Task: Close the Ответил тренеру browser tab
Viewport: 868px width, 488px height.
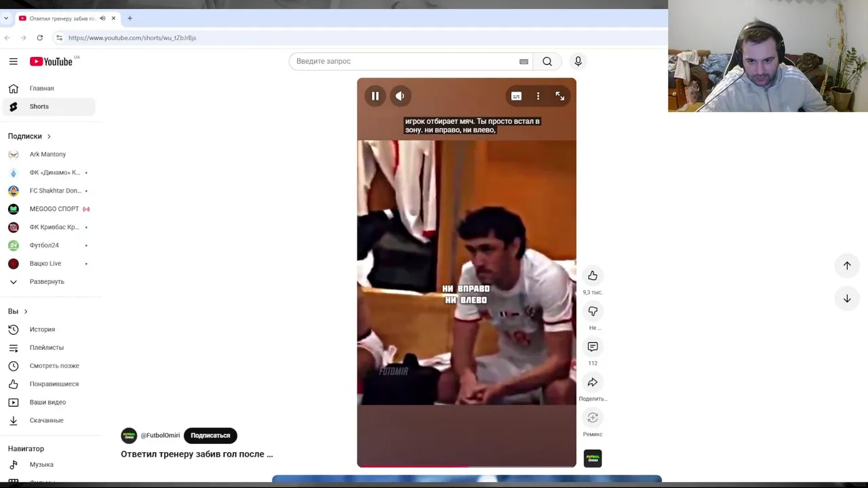Action: [113, 18]
